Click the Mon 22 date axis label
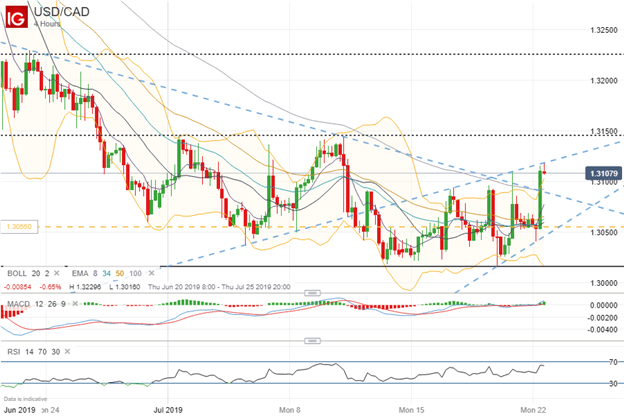 point(533,410)
